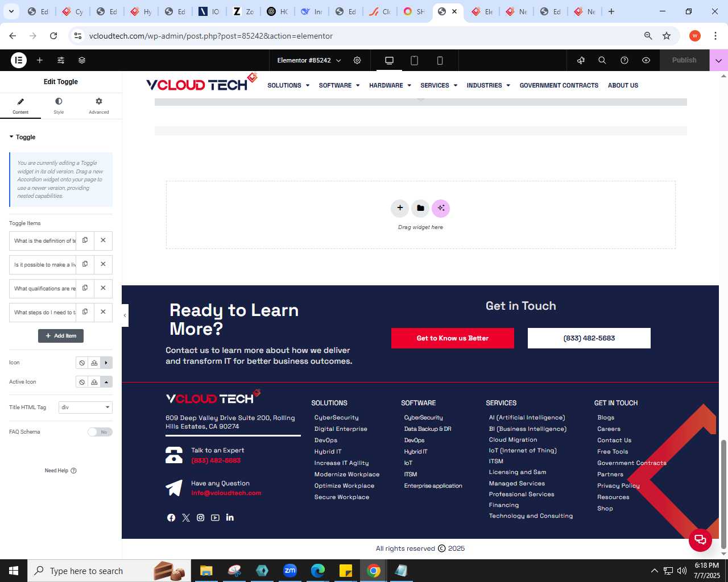The height and width of the screenshot is (582, 728).
Task: Switch to the Content tab
Action: click(20, 106)
